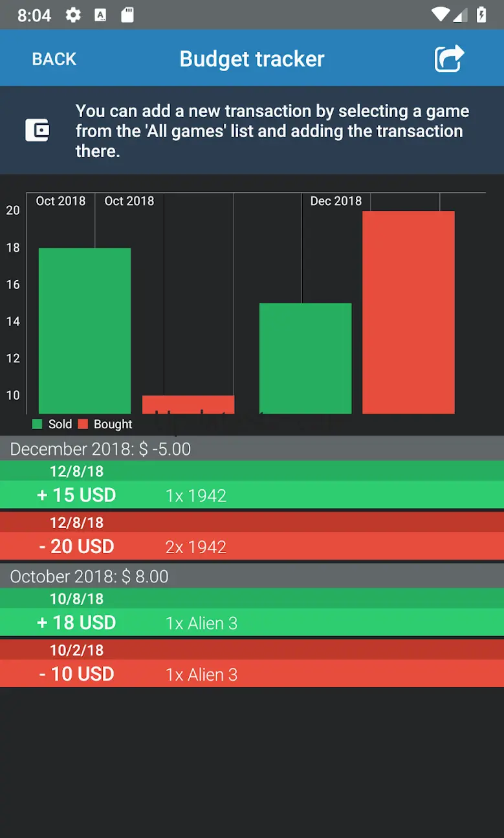The width and height of the screenshot is (504, 838).
Task: Tap the 'December 2018: $ -5.00' header
Action: coord(252,448)
